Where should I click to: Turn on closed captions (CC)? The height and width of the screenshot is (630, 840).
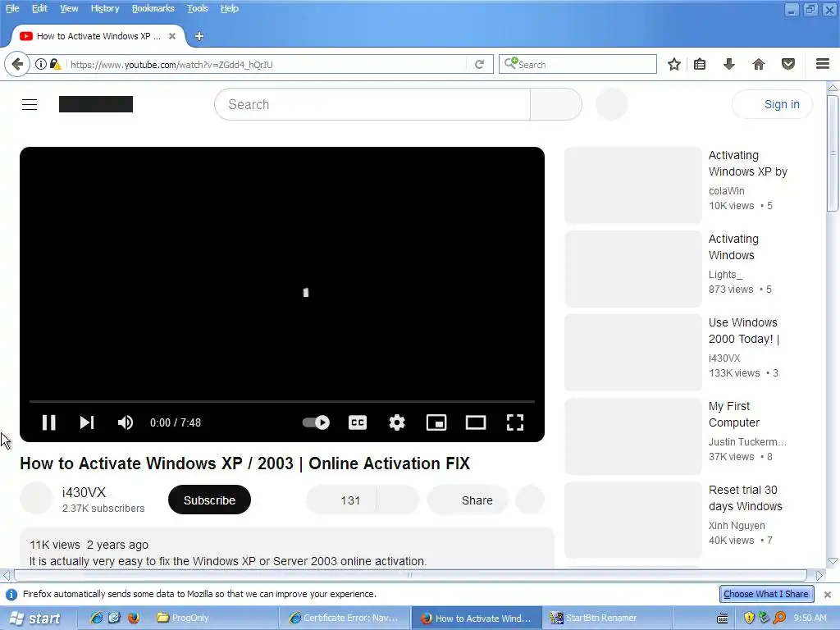pyautogui.click(x=358, y=422)
